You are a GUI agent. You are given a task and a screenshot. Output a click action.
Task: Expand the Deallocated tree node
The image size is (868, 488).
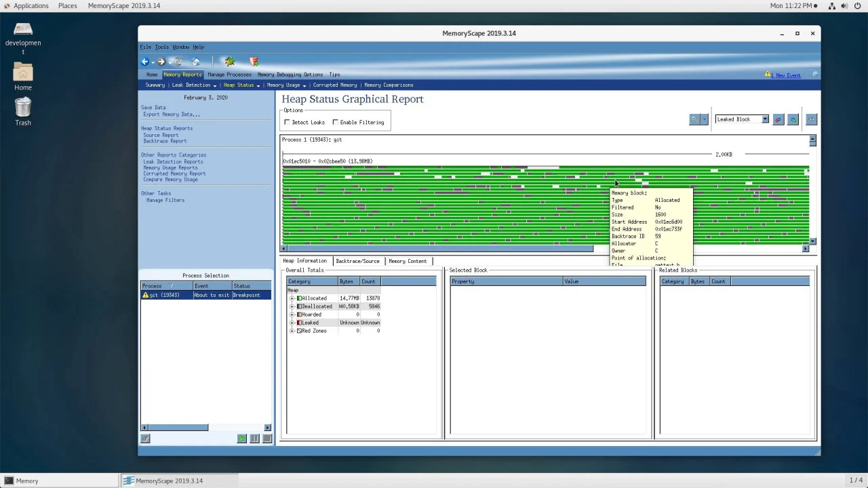pyautogui.click(x=292, y=306)
